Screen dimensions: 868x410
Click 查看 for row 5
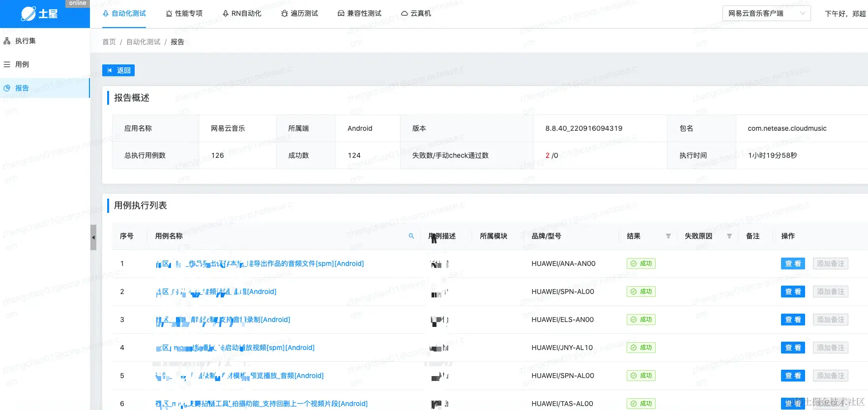[793, 376]
